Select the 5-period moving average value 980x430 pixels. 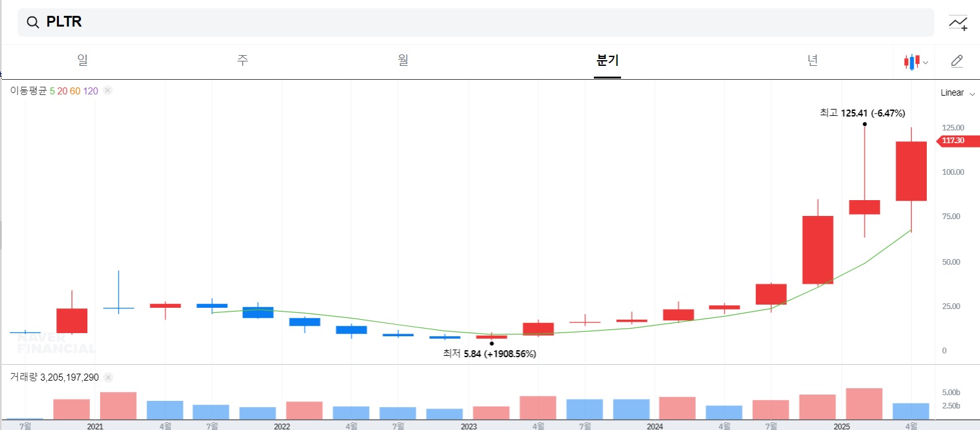coord(53,91)
